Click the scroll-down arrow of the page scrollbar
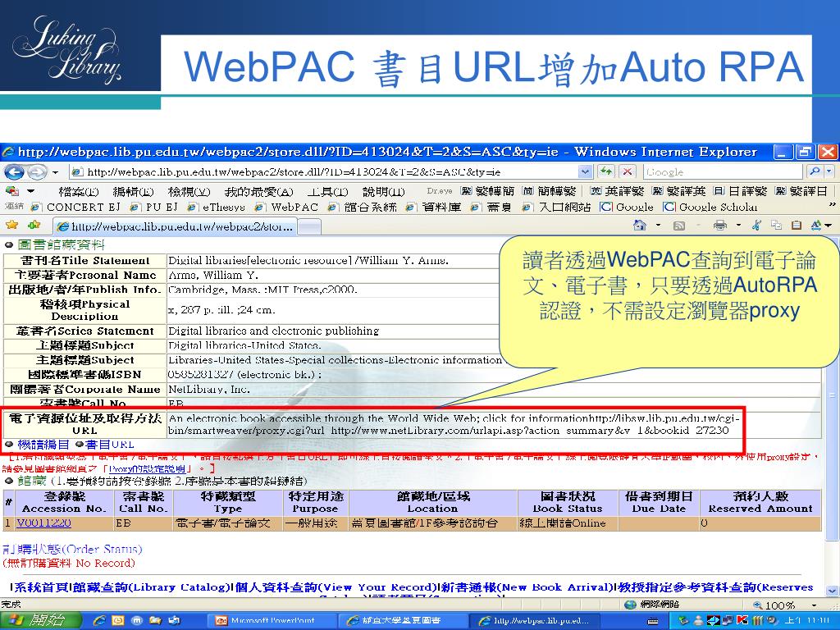 pyautogui.click(x=833, y=591)
